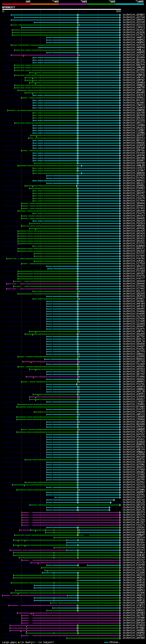Image resolution: width=146 pixels, height=644 pixels.
Task: Open hit UniRef100_P22686
Action: (x=133, y=572)
